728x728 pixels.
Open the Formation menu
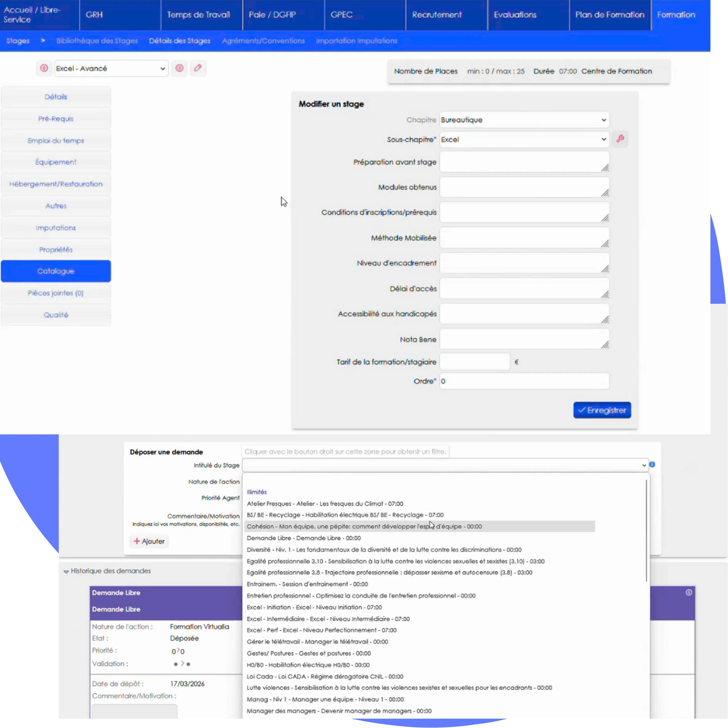click(681, 15)
